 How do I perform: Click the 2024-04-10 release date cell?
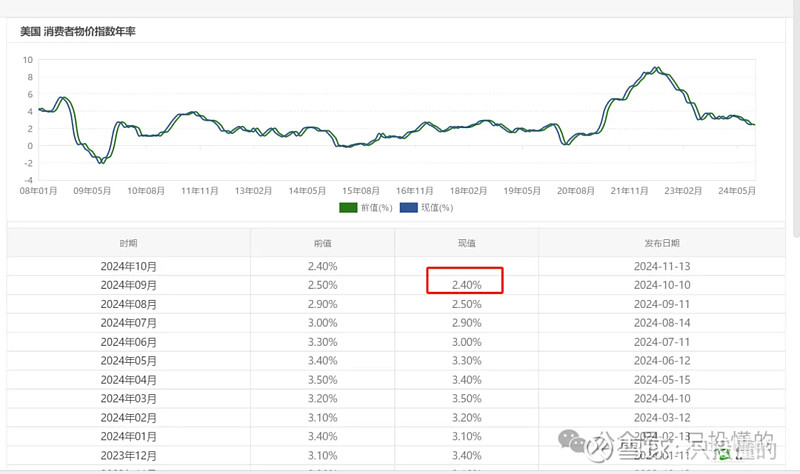pyautogui.click(x=662, y=398)
